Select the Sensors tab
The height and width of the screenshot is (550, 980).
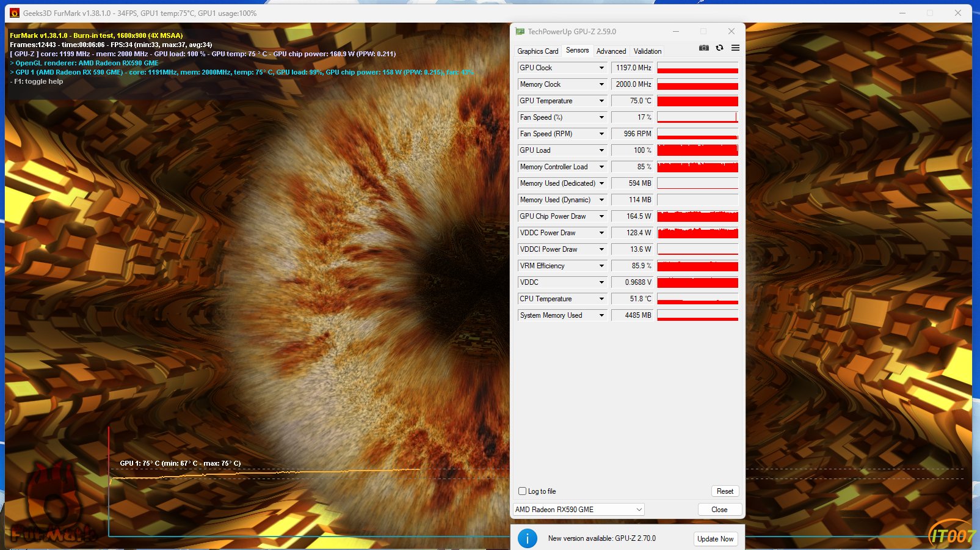click(x=577, y=51)
